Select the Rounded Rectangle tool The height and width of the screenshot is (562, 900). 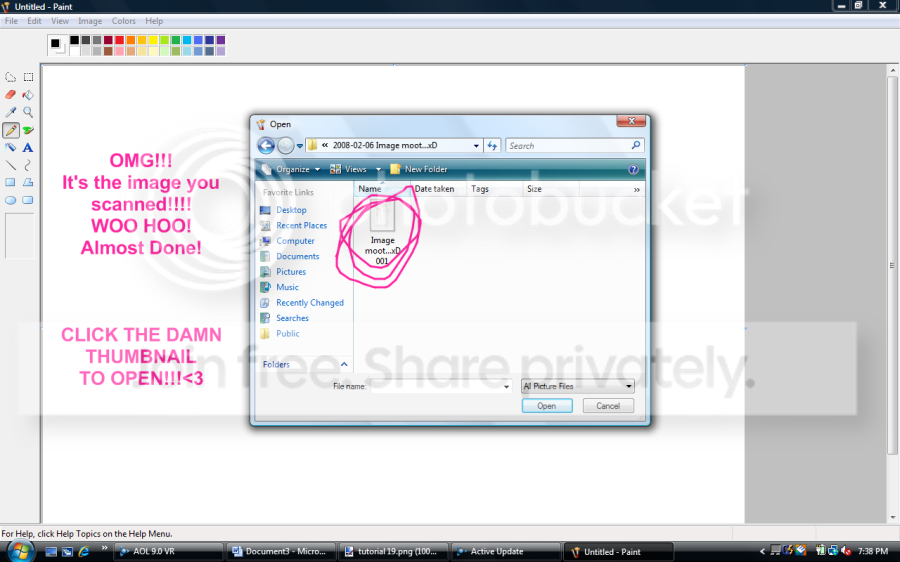coord(28,200)
